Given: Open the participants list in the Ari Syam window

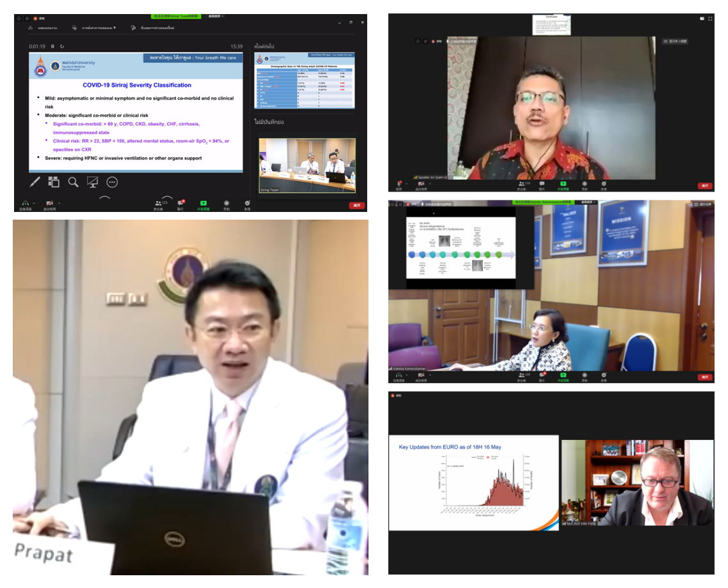Looking at the screenshot, I should 523,185.
